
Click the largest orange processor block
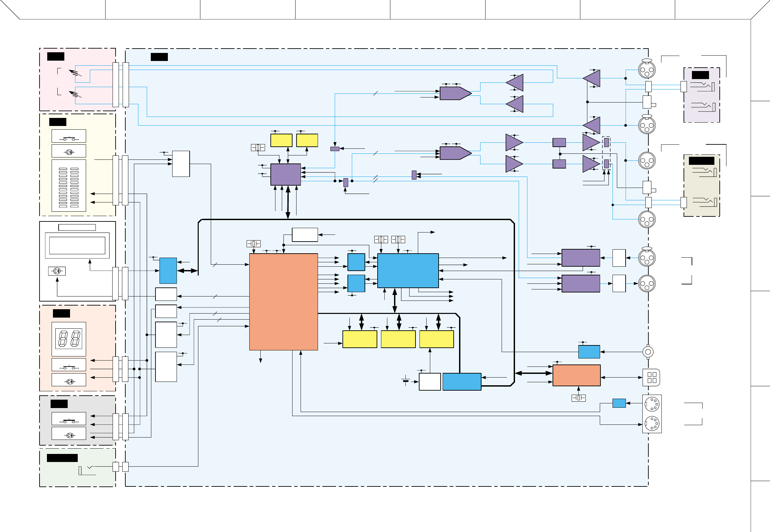pos(283,302)
